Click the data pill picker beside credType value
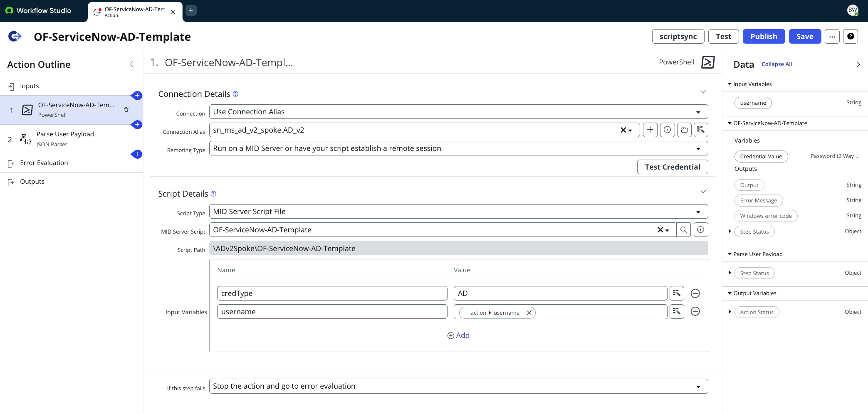868x414 pixels. (x=677, y=293)
